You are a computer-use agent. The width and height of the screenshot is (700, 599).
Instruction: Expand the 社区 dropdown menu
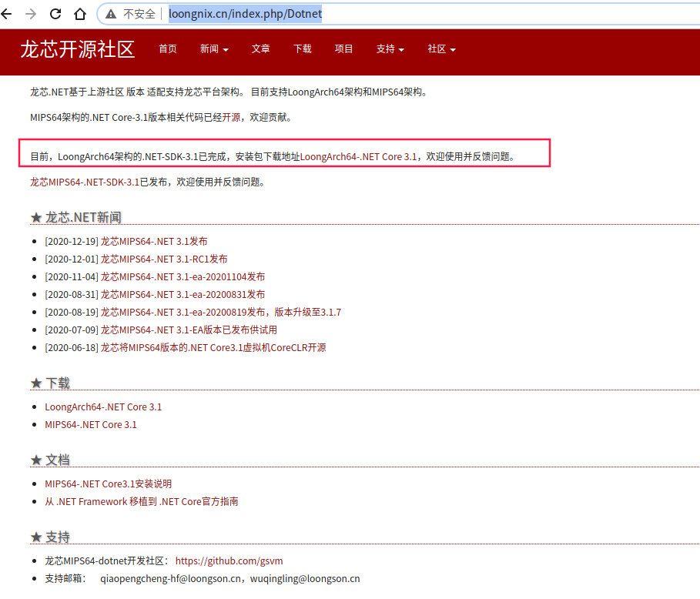pyautogui.click(x=441, y=49)
